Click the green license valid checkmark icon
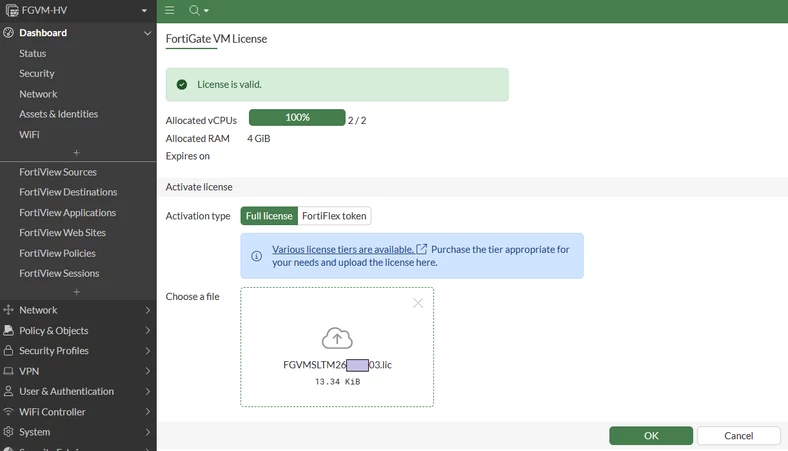 point(182,84)
